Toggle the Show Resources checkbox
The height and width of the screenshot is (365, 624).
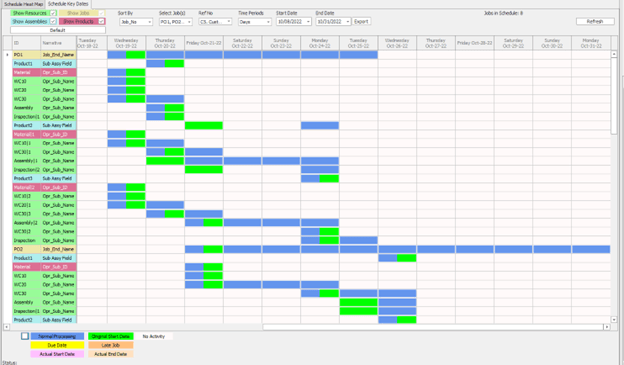tap(53, 13)
